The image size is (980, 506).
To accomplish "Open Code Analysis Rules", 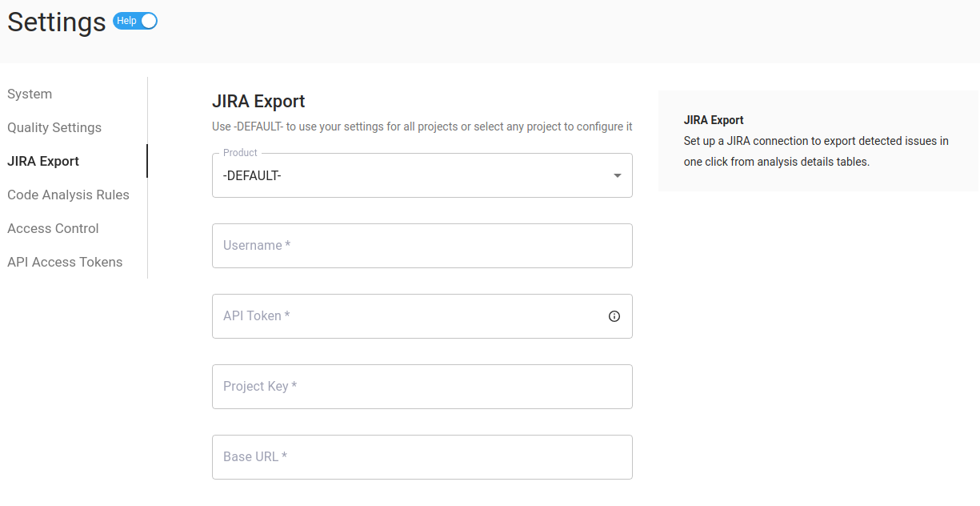I will coord(68,195).
